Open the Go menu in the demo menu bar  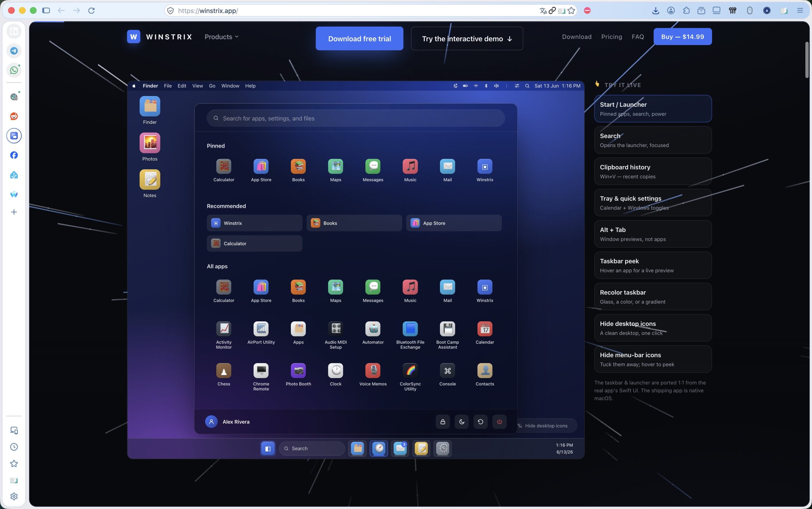[212, 86]
